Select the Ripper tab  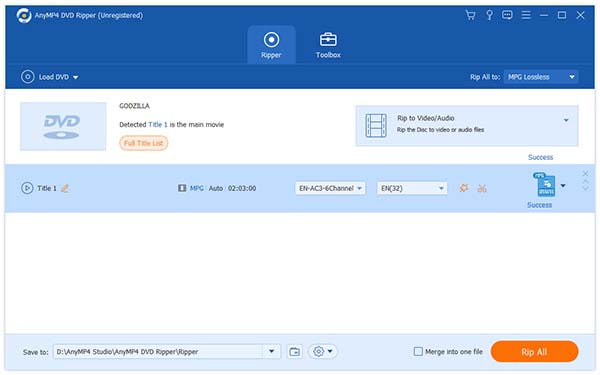271,45
